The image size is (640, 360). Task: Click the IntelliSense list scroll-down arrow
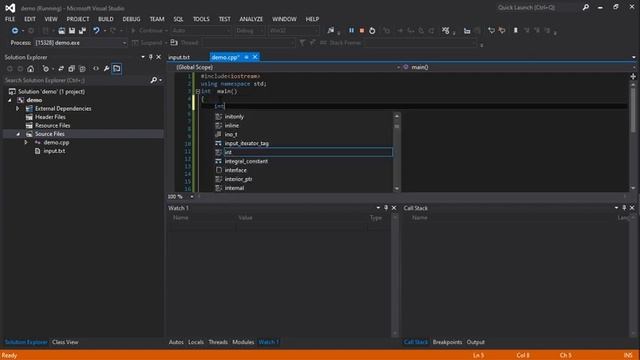click(x=397, y=188)
